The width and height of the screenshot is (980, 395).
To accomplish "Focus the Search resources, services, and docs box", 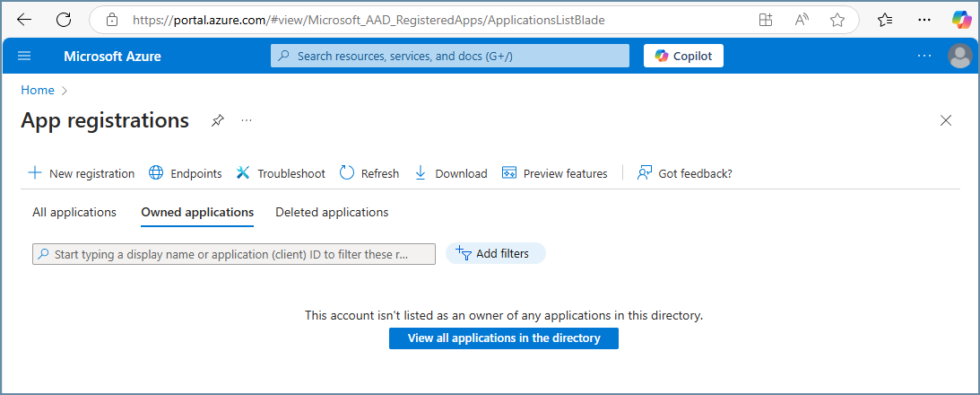I will click(x=450, y=56).
